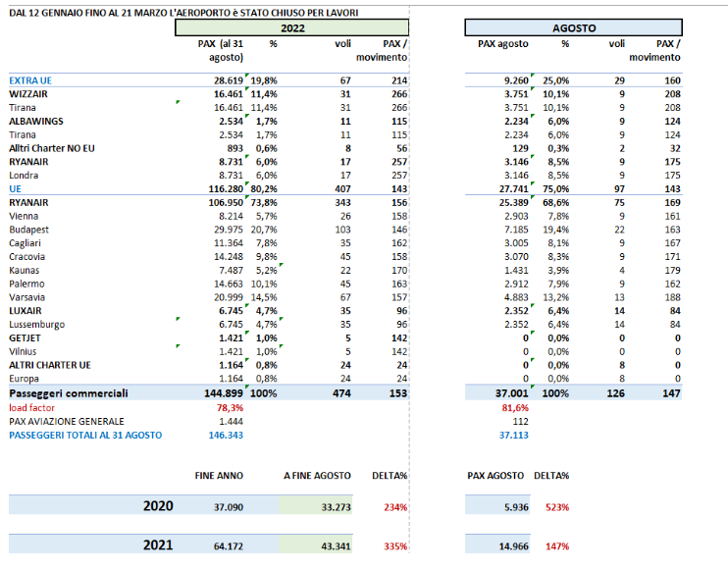Select PASSEGGERI TOTALI AL 31 AGOSTO label
The image size is (728, 570).
pos(86,435)
